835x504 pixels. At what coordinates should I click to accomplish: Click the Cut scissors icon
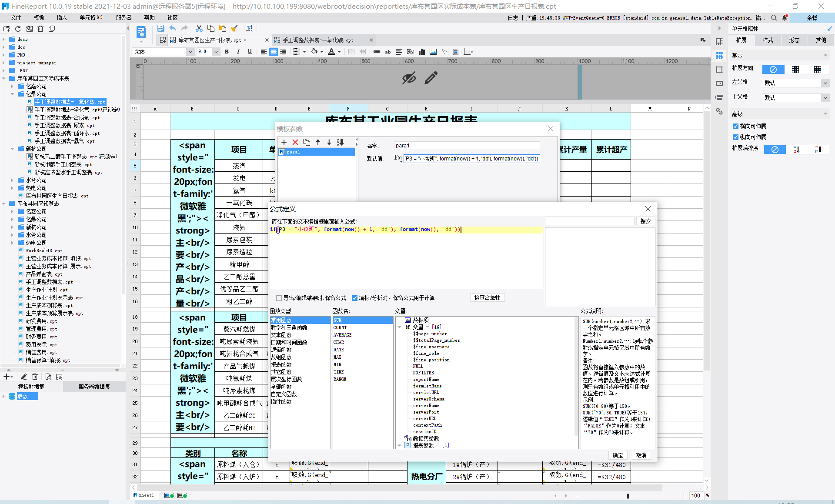[199, 28]
